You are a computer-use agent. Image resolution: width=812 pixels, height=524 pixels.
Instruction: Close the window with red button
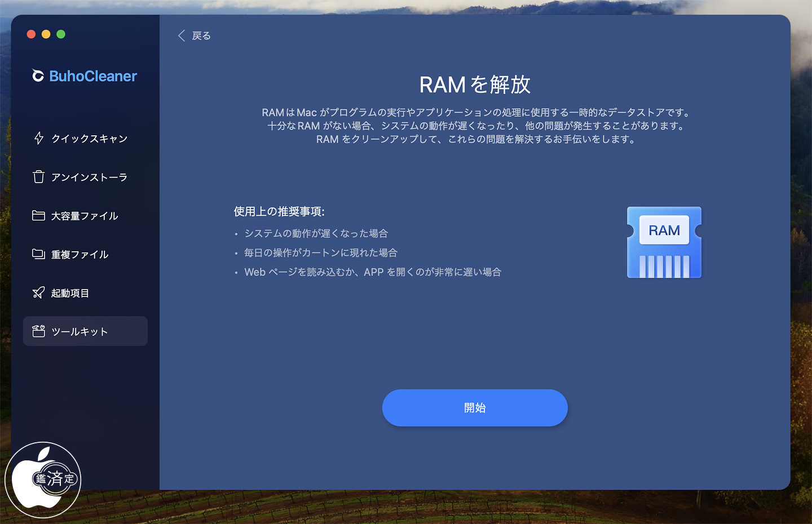(x=31, y=34)
